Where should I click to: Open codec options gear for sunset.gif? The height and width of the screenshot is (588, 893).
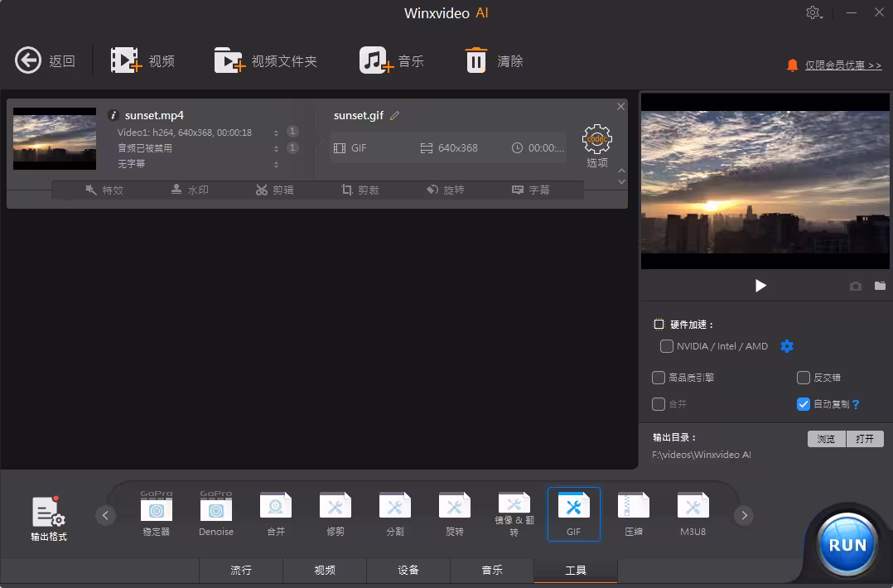(x=596, y=140)
